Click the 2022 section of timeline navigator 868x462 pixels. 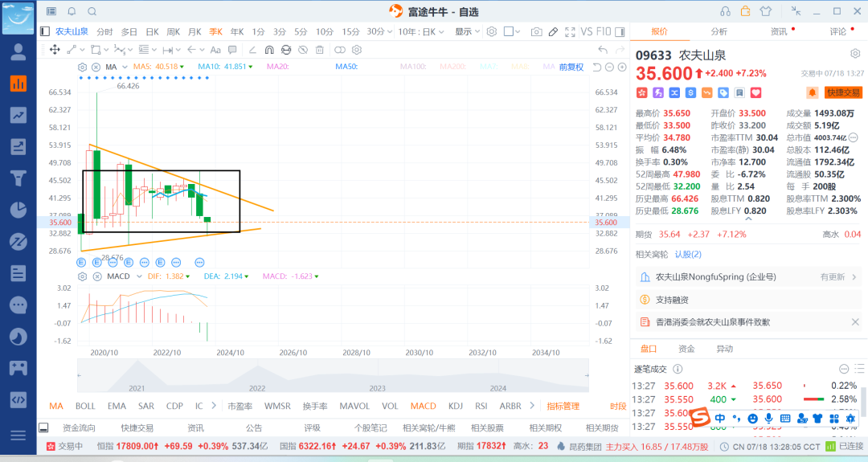(x=257, y=388)
